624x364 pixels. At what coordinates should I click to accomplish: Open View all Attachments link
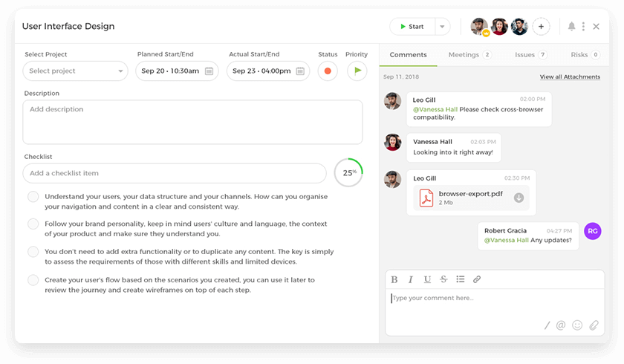coord(570,77)
